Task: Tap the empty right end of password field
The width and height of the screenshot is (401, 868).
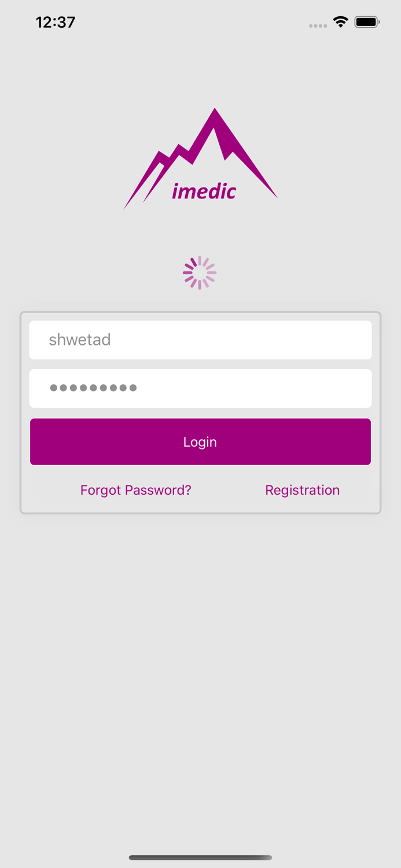Action: 336,388
